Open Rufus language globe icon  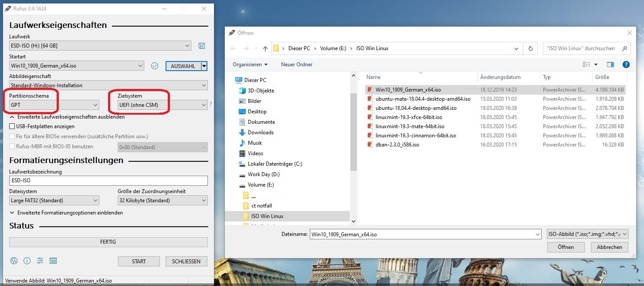pyautogui.click(x=14, y=261)
